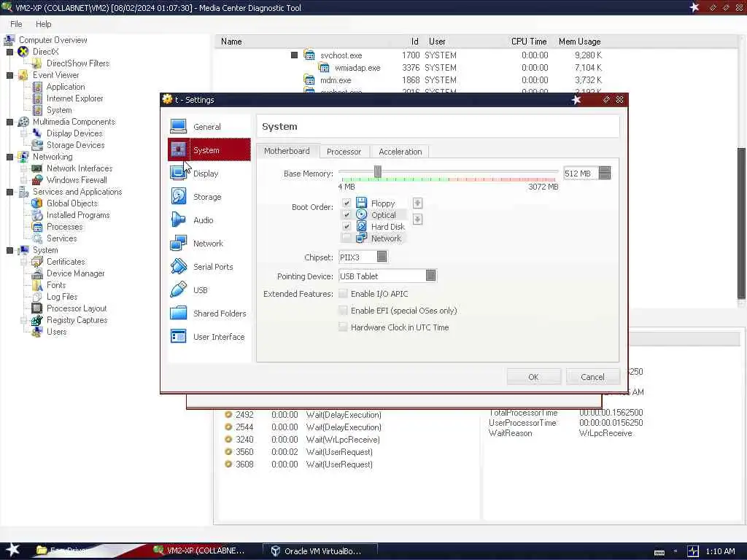Click the Certificates icon in tree

click(37, 262)
